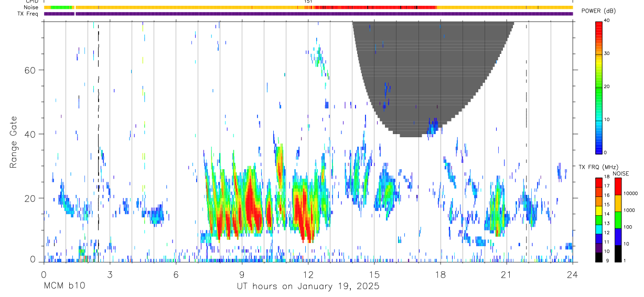Click the '100' tick on NOISE legend
644x297 pixels.
pyautogui.click(x=628, y=227)
